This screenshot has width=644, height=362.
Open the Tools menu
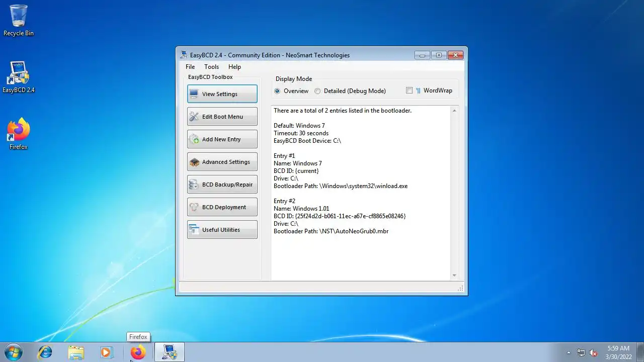coord(211,67)
